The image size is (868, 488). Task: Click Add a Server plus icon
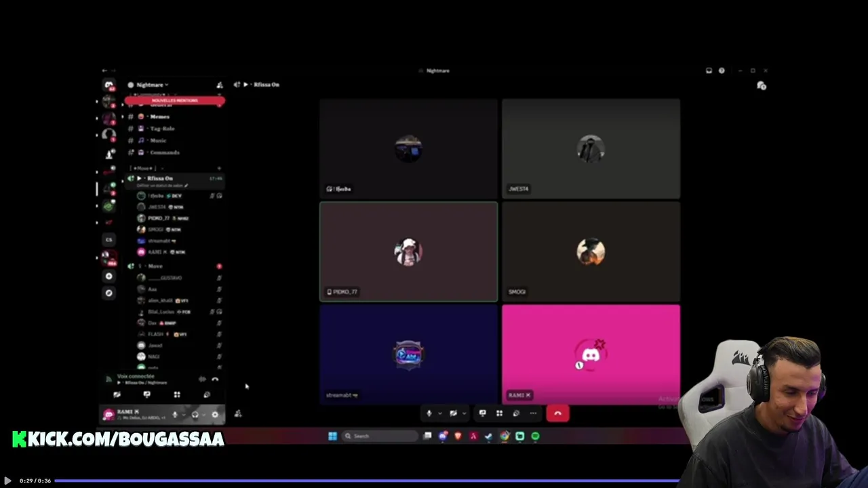108,277
